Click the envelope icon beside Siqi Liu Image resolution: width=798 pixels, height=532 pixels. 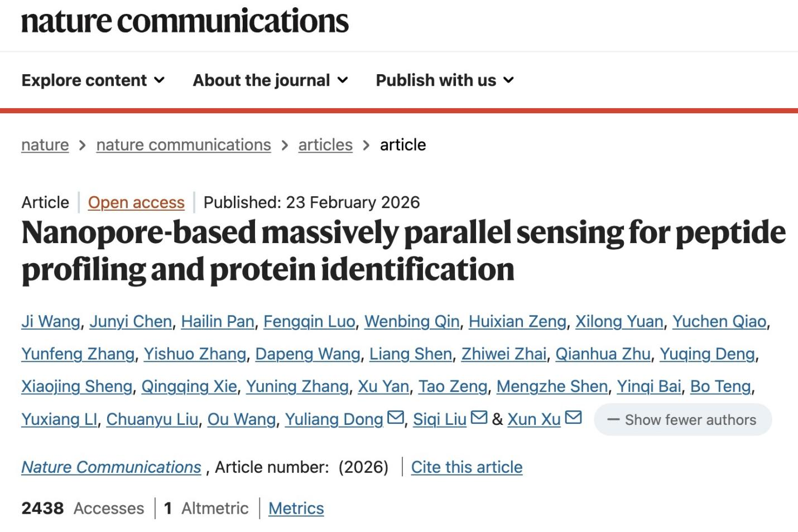[479, 418]
